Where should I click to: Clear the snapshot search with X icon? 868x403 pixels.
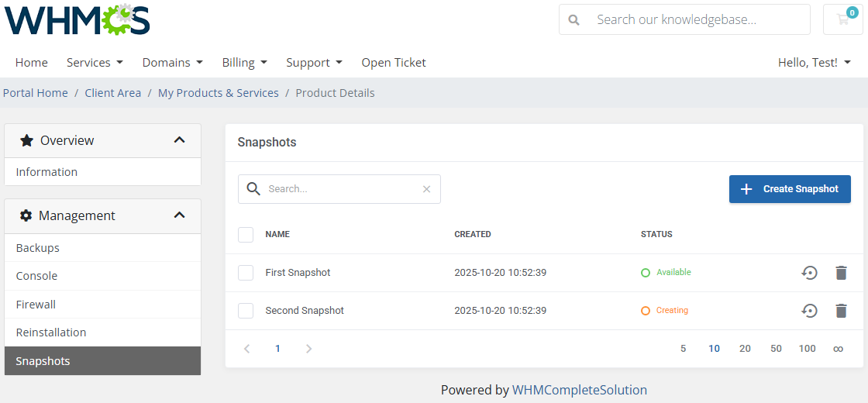[426, 189]
